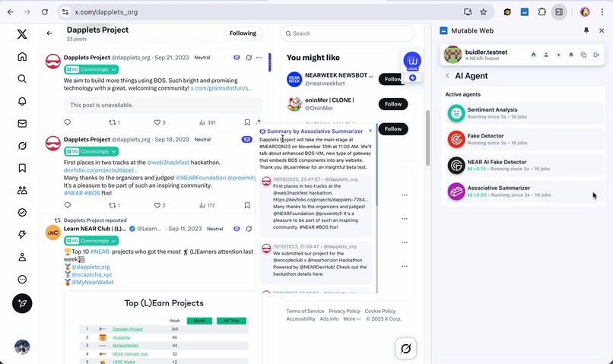Open Messages envelope in X sidebar
This screenshot has height=364, width=613.
(x=22, y=123)
